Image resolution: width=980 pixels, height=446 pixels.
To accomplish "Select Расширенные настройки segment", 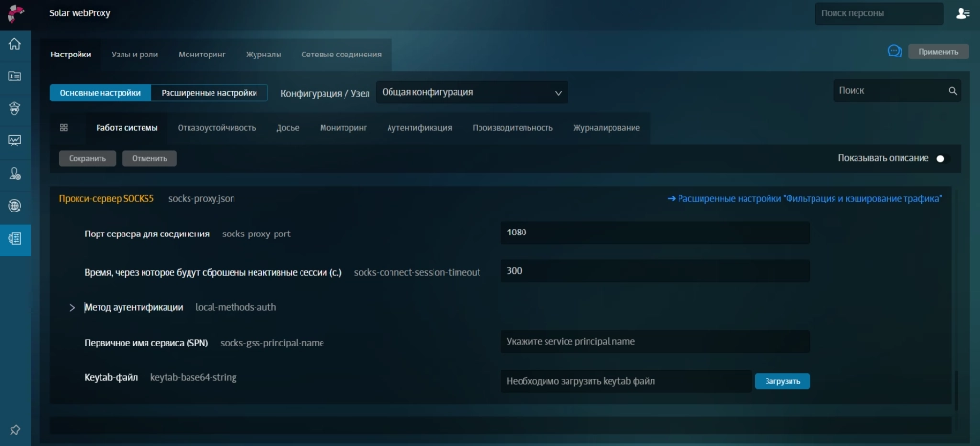I will tap(209, 93).
